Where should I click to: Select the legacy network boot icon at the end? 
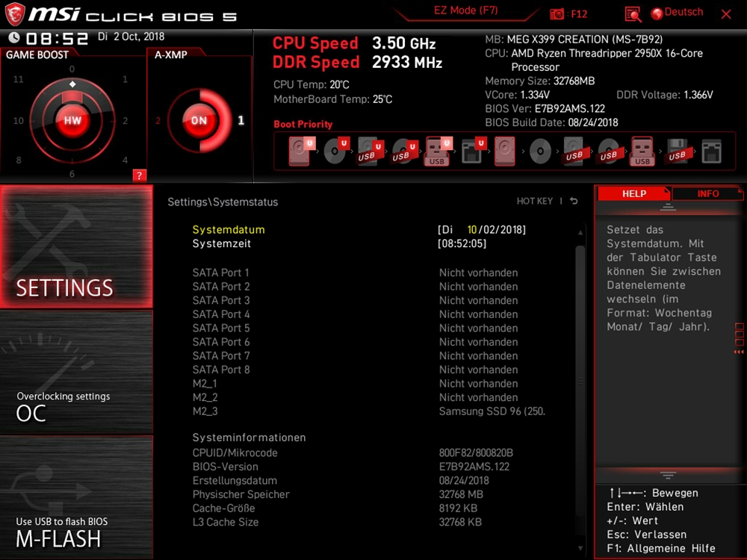(x=712, y=151)
